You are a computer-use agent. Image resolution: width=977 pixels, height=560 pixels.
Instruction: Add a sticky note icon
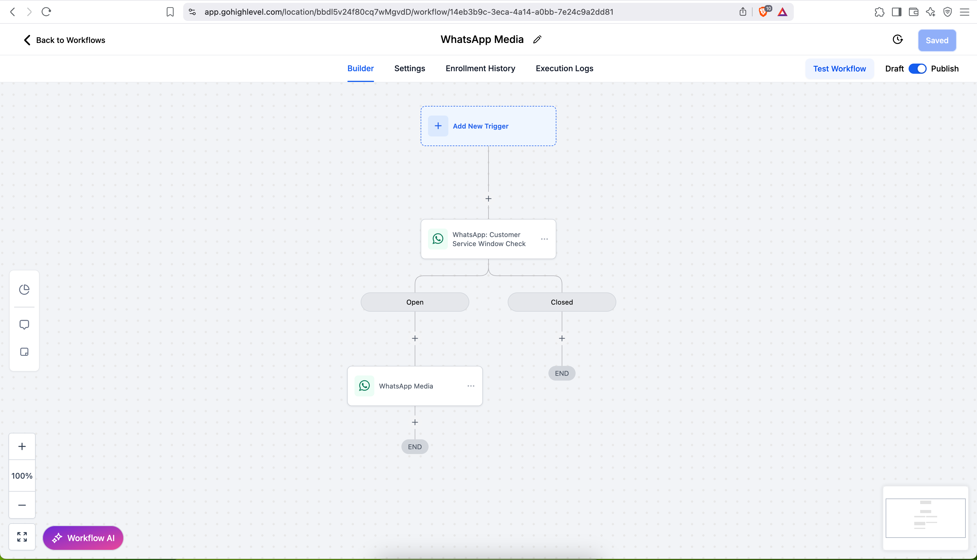tap(24, 352)
